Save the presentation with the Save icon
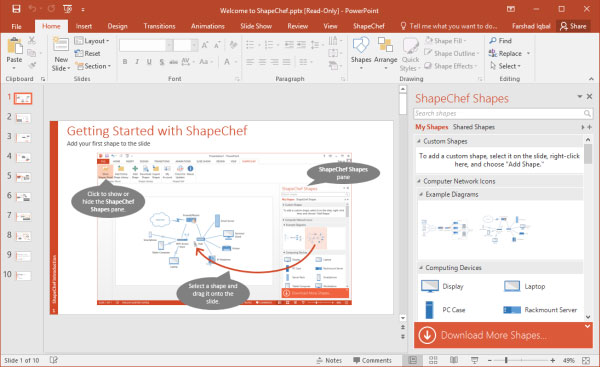The width and height of the screenshot is (600, 367). [16, 9]
